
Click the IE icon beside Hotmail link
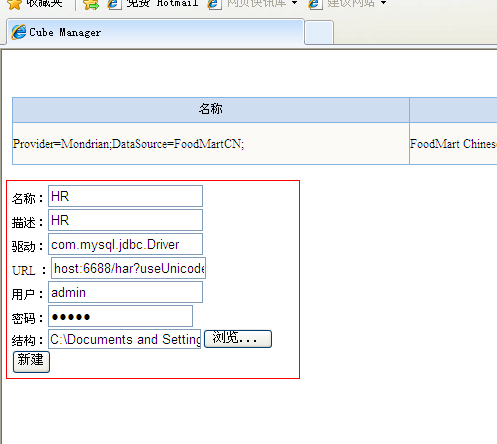click(114, 4)
